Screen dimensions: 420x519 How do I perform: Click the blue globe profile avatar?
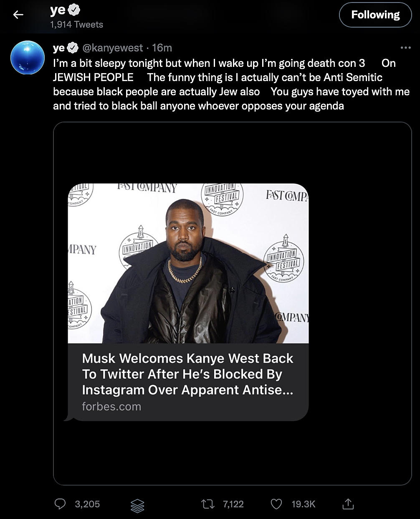coord(28,58)
